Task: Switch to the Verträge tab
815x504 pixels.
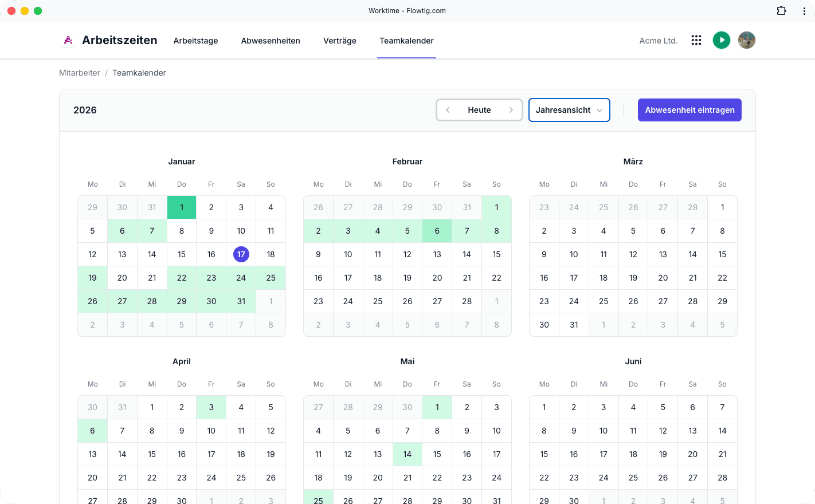Action: [x=340, y=41]
